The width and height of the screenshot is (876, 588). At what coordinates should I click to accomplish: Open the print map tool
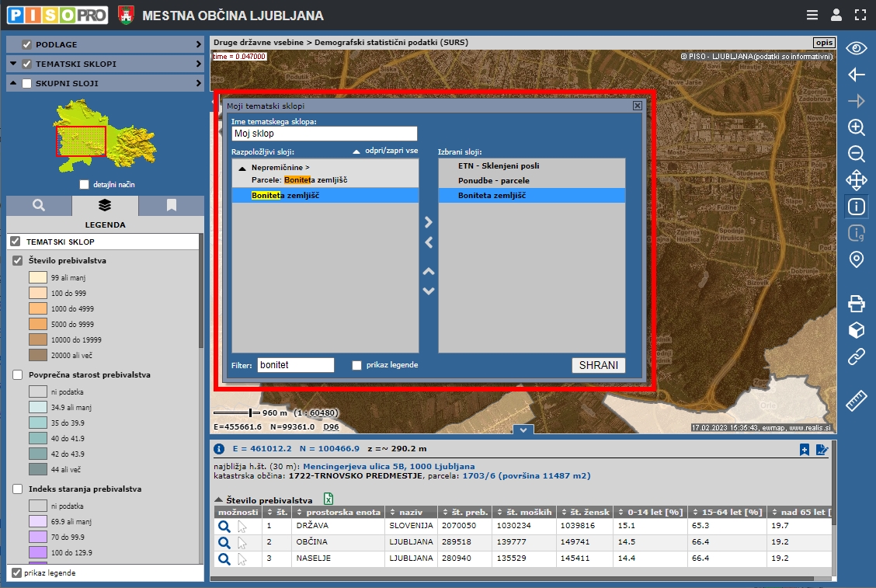tap(856, 303)
